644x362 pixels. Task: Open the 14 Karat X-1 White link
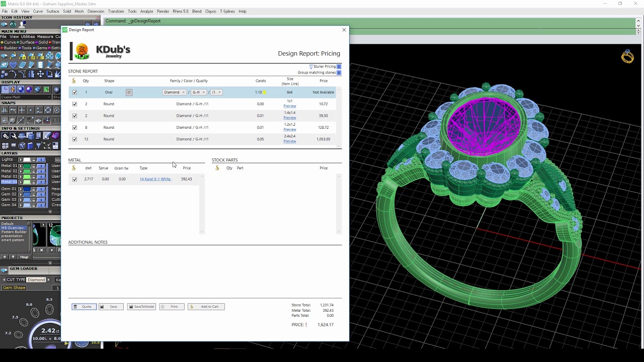coord(155,179)
